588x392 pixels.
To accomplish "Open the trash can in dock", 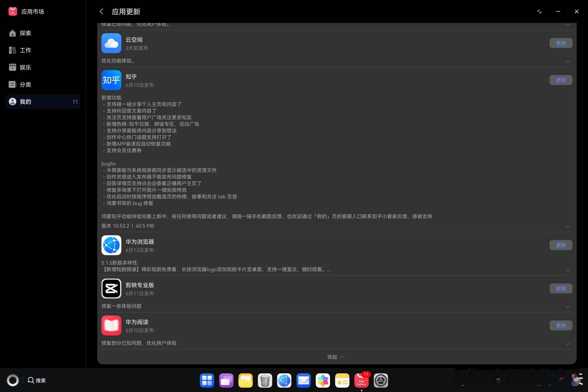I will [x=265, y=380].
